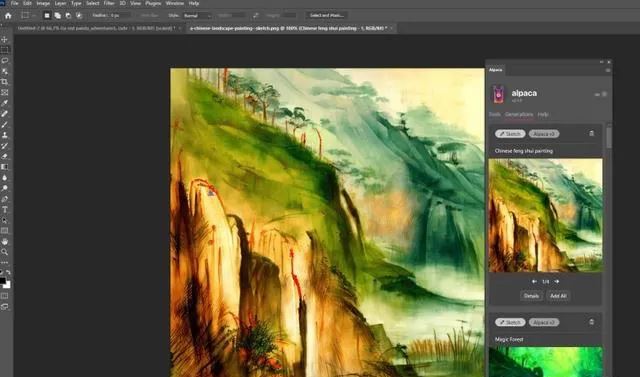Open the File menu
The height and width of the screenshot is (377, 640).
click(x=14, y=3)
